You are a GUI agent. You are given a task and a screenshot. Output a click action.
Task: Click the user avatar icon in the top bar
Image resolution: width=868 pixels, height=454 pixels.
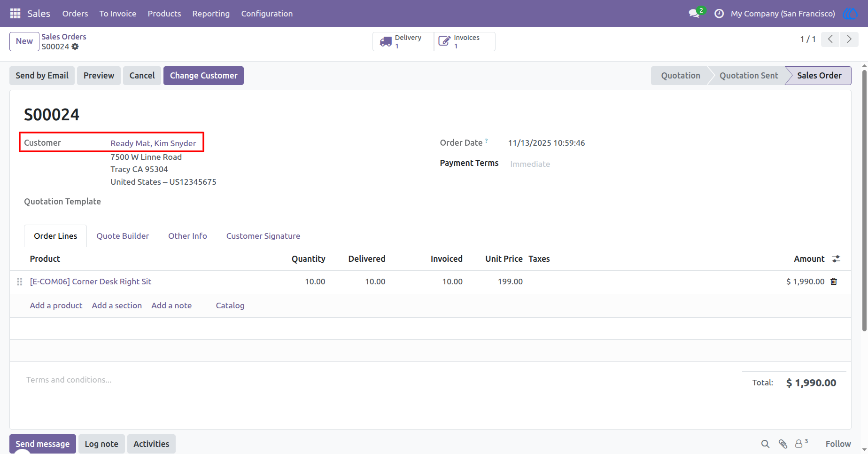click(x=851, y=14)
